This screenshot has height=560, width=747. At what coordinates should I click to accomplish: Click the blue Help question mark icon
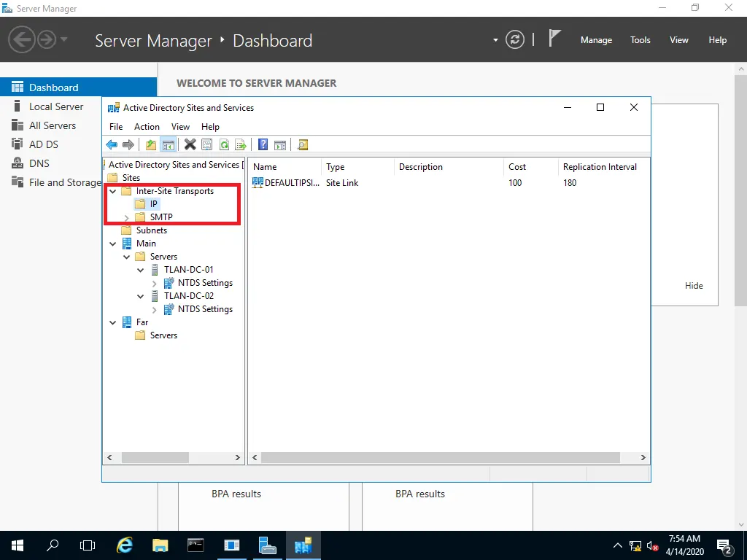pyautogui.click(x=263, y=144)
